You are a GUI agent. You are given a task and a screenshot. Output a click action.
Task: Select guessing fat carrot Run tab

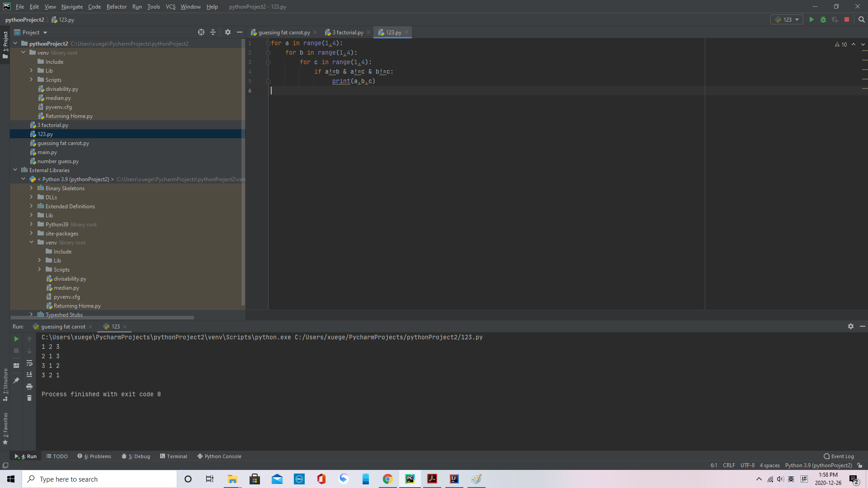tap(63, 326)
